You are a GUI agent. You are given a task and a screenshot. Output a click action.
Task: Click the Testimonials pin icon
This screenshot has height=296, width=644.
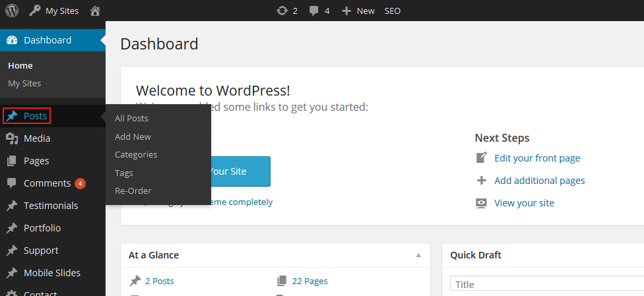(x=11, y=206)
